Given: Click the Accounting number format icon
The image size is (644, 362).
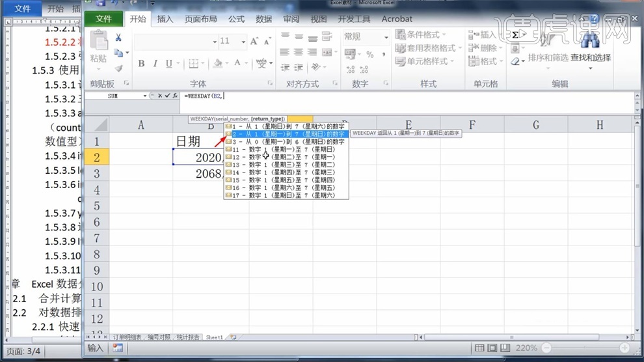Looking at the screenshot, I should pyautogui.click(x=351, y=54).
